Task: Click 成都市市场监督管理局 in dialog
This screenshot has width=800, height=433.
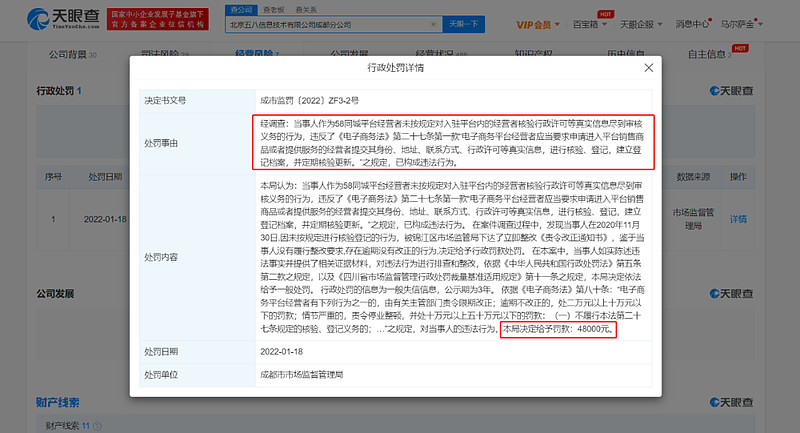Action: [302, 375]
